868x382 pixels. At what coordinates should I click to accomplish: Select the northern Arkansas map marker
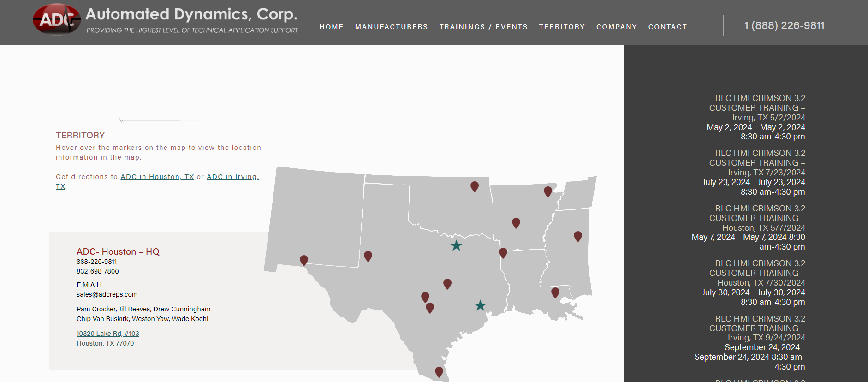[x=548, y=191]
